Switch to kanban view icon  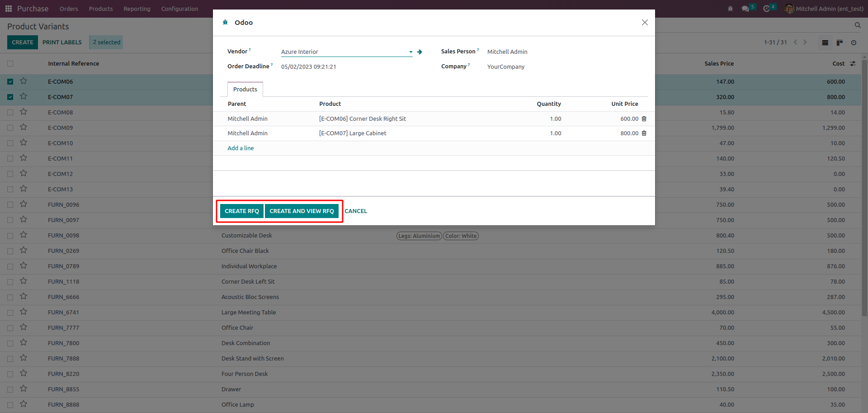click(x=840, y=43)
